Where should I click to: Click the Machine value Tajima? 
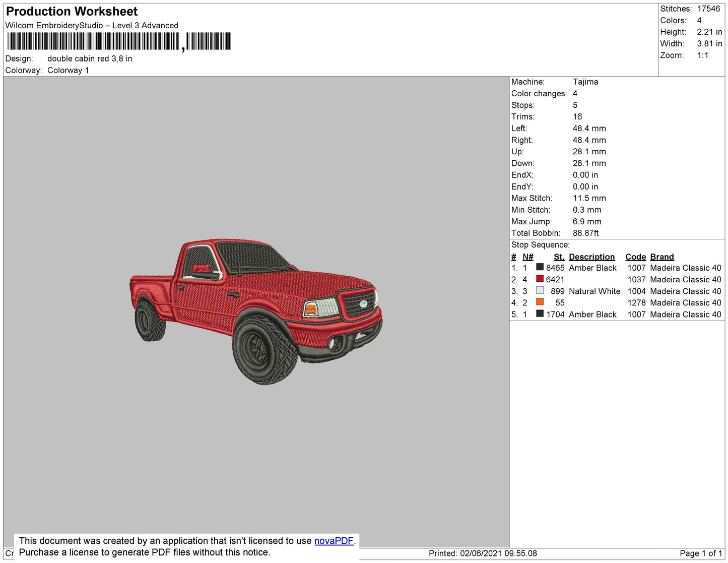pos(585,82)
